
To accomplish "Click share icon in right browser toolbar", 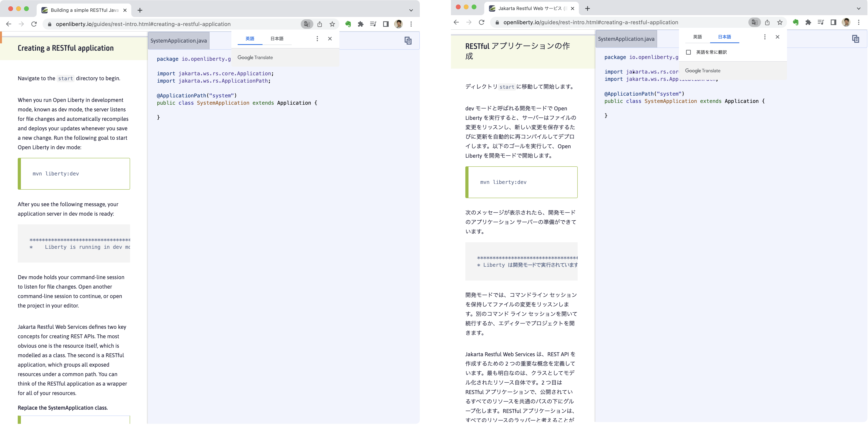I will [767, 22].
